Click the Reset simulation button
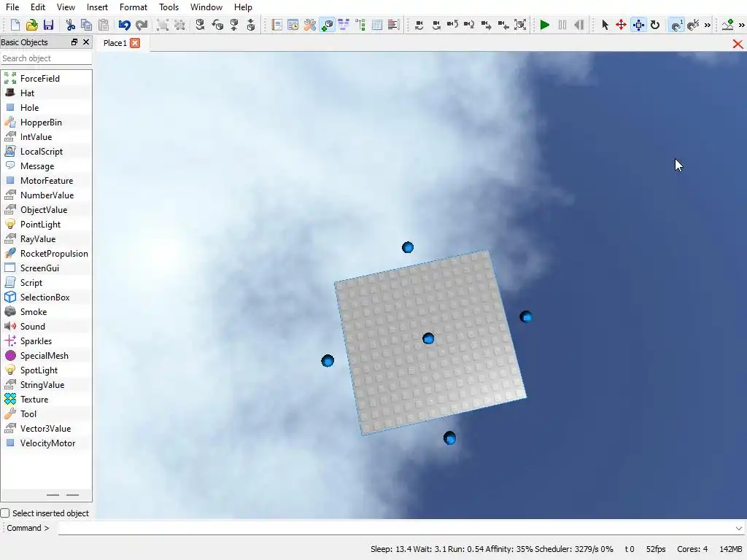 [578, 25]
